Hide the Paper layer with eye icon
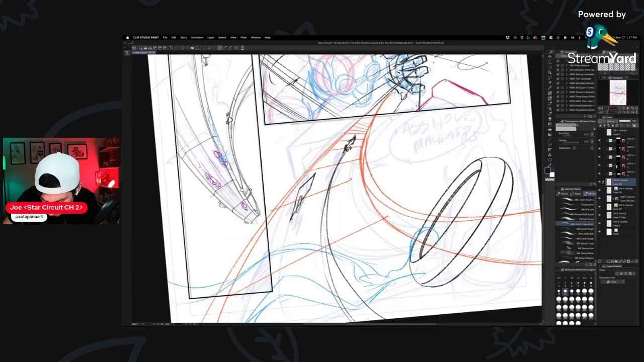This screenshot has height=362, width=644. coord(599,233)
